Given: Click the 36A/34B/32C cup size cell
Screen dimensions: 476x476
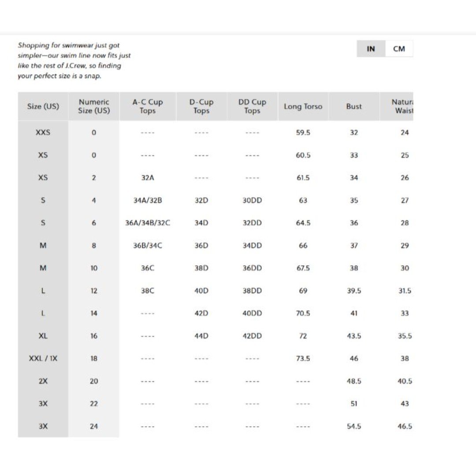Looking at the screenshot, I should [148, 223].
